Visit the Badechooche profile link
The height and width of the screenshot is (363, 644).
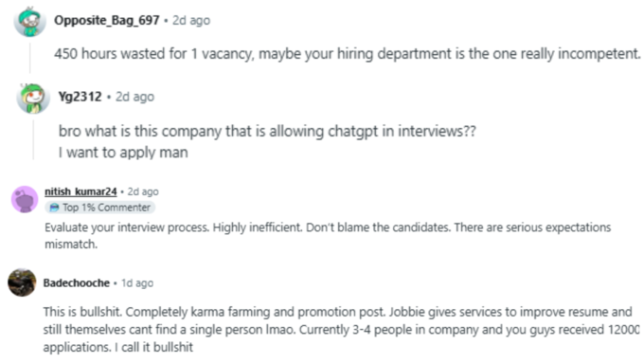[x=77, y=282]
